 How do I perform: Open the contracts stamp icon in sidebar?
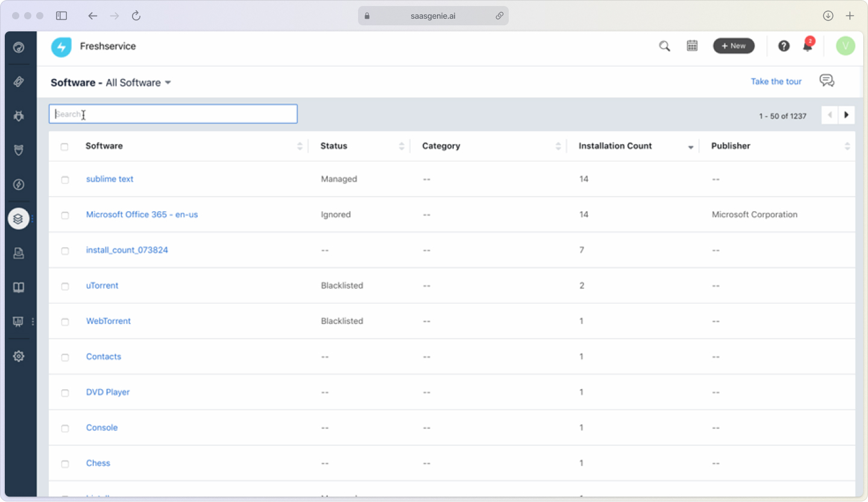tap(19, 253)
